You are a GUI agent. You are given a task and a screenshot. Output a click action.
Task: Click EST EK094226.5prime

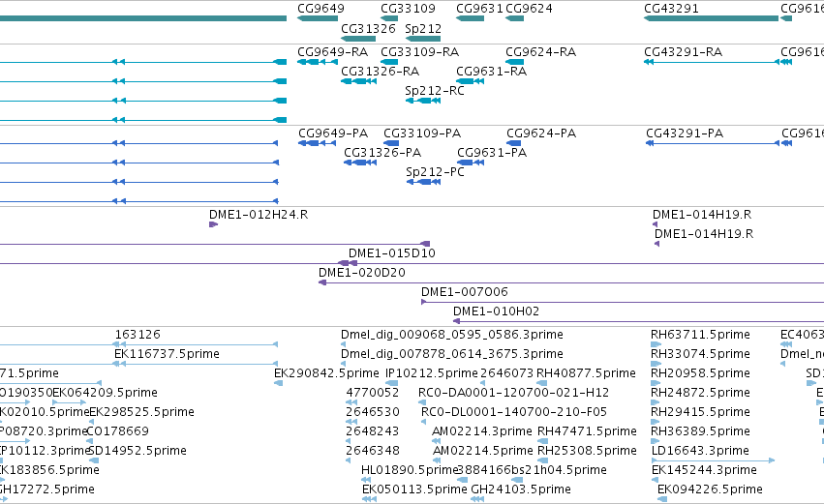coord(710,490)
